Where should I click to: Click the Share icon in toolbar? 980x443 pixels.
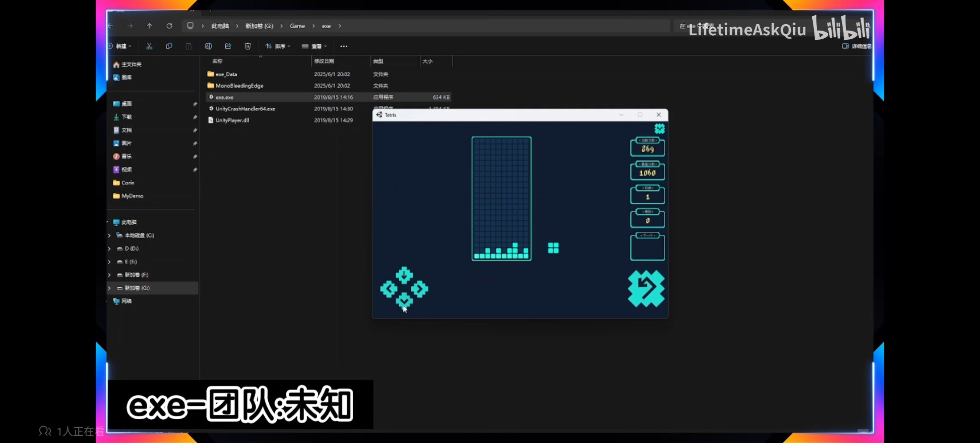[228, 46]
